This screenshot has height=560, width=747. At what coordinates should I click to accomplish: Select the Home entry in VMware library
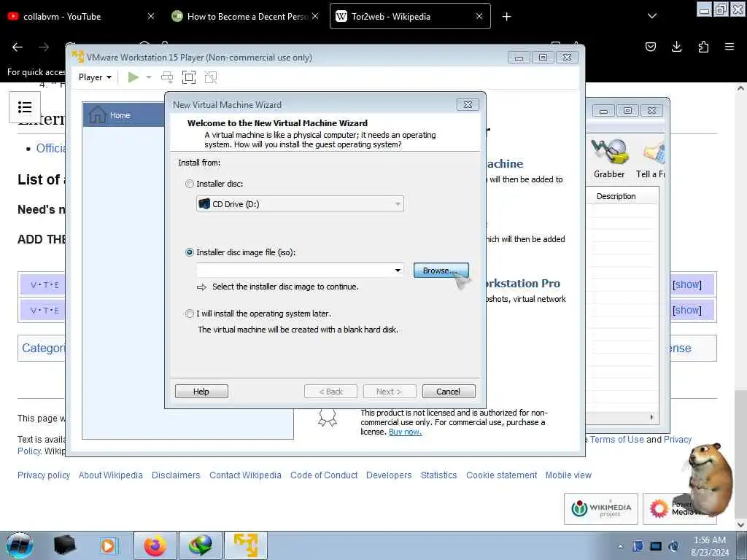124,114
